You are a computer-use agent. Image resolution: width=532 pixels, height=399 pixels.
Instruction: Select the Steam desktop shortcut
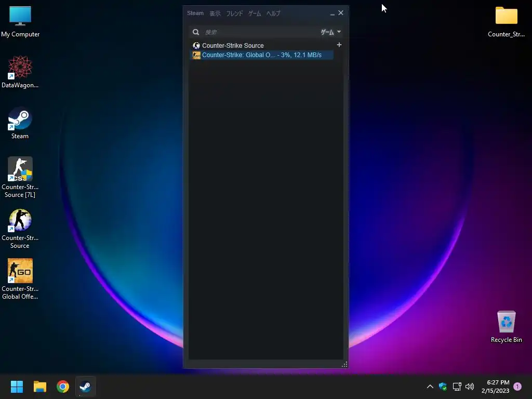20,123
